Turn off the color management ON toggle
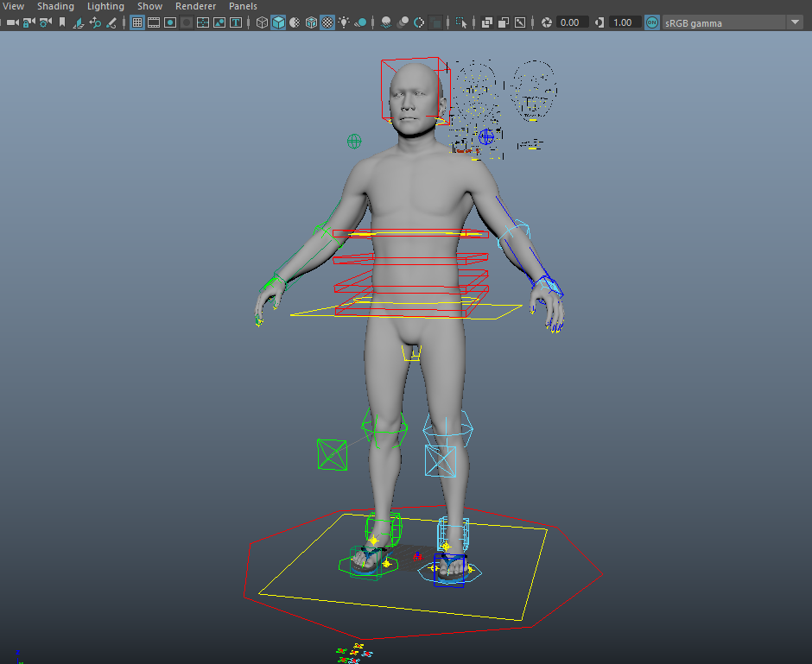 pos(651,22)
